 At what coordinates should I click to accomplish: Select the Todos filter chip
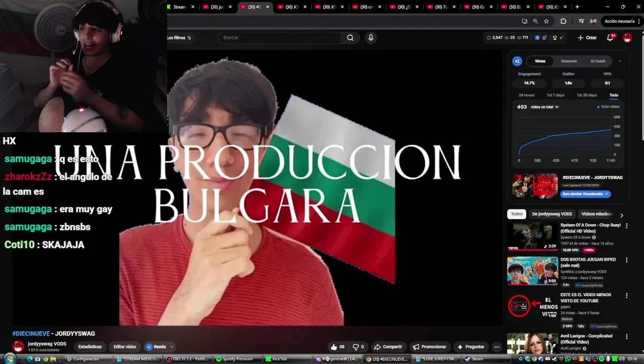[x=517, y=214]
